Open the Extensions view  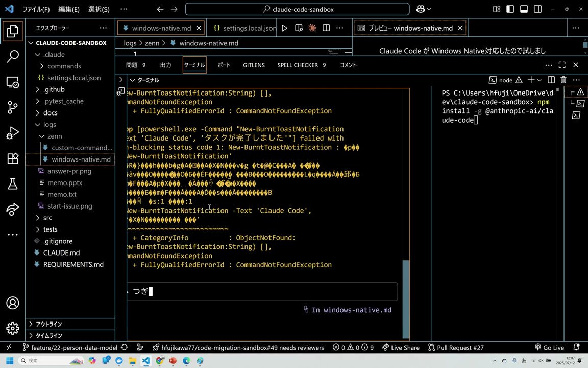pos(12,158)
